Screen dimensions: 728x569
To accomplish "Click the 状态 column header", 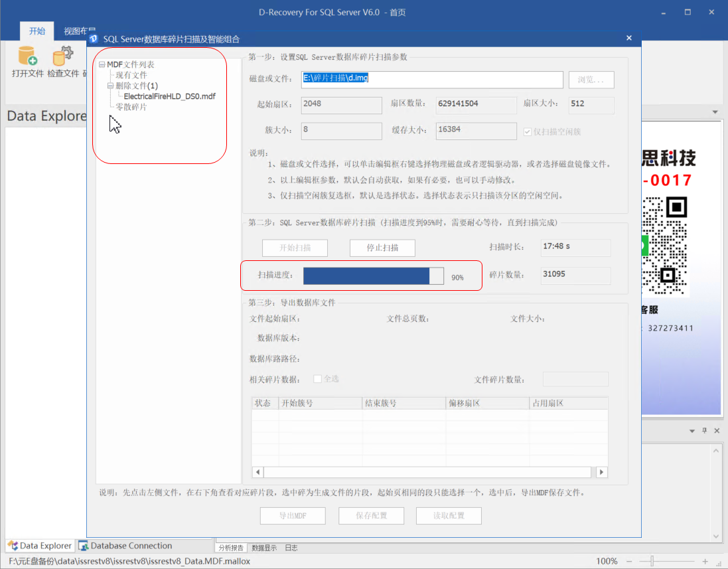I will tap(265, 403).
